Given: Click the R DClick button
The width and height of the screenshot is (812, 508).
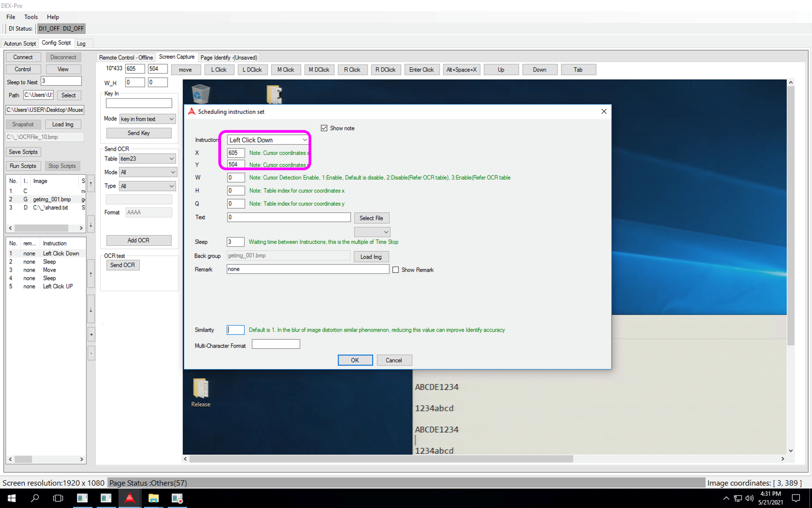Looking at the screenshot, I should point(385,70).
